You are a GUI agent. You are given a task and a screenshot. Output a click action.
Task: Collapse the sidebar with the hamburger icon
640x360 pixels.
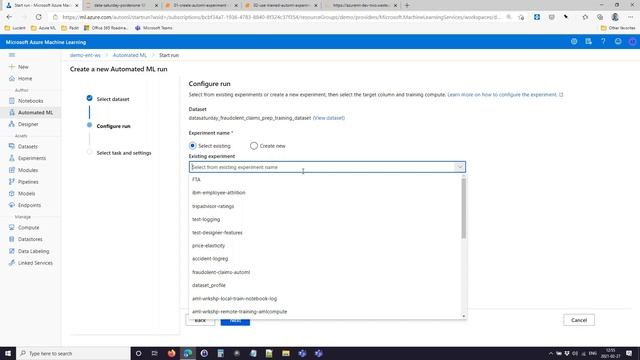click(12, 55)
